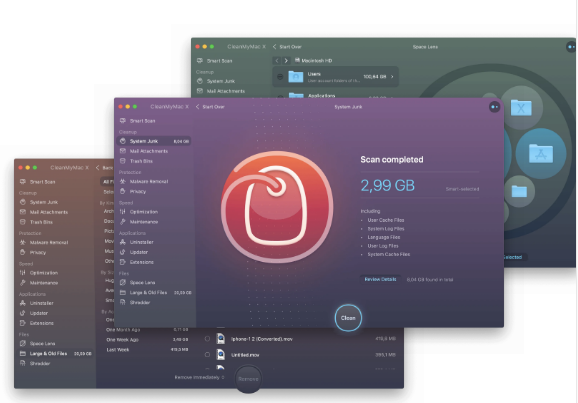
Task: Open Trash Bins in purple window sidebar
Action: tap(136, 161)
